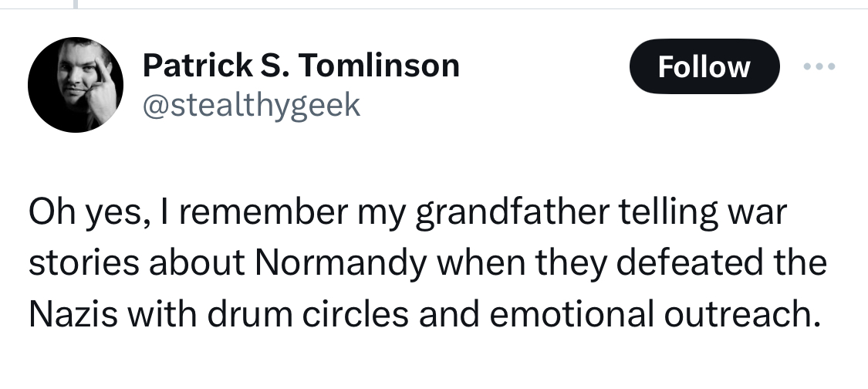Click the word "Nazis" starting the last line
This screenshot has width=868, height=389.
(73, 313)
